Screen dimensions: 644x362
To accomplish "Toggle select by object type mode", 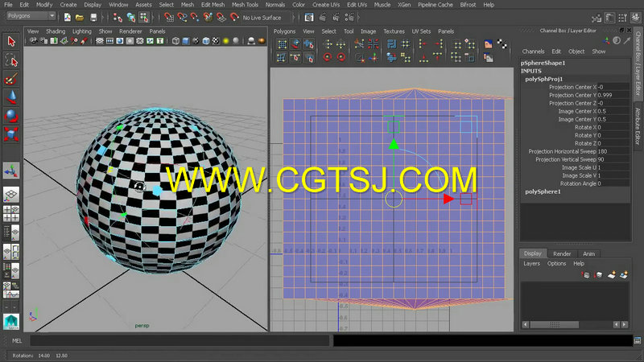I will (x=130, y=17).
